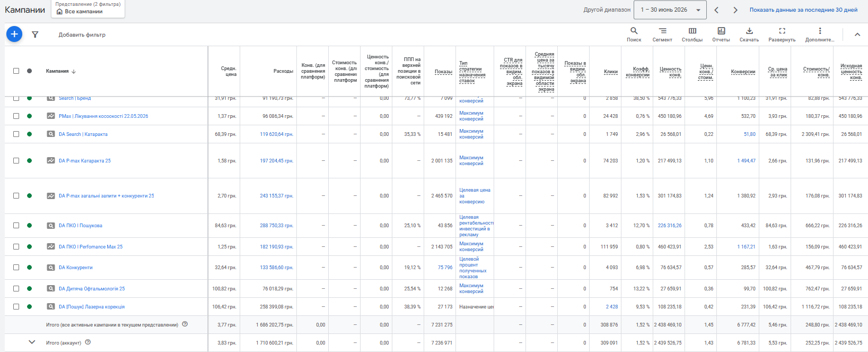Click the blue plus create campaign button

click(14, 34)
